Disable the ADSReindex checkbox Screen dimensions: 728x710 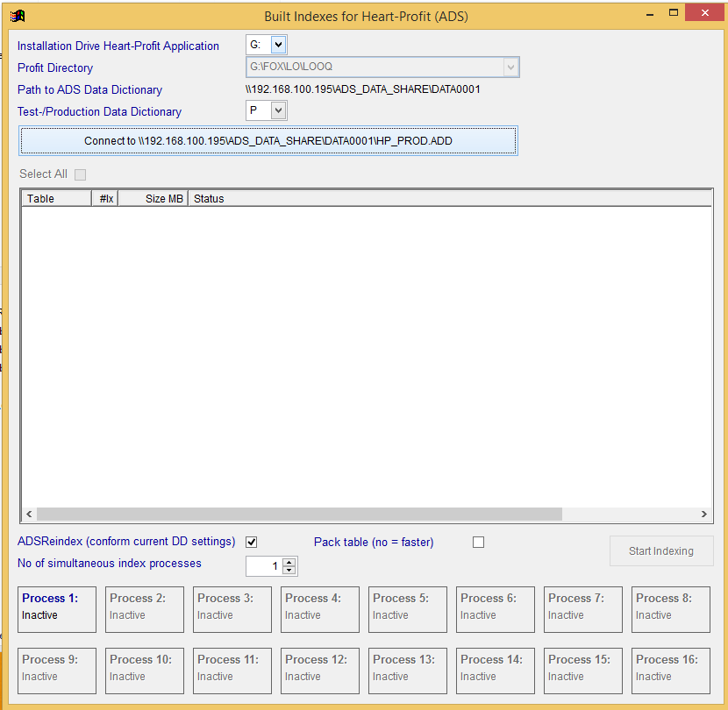[251, 542]
